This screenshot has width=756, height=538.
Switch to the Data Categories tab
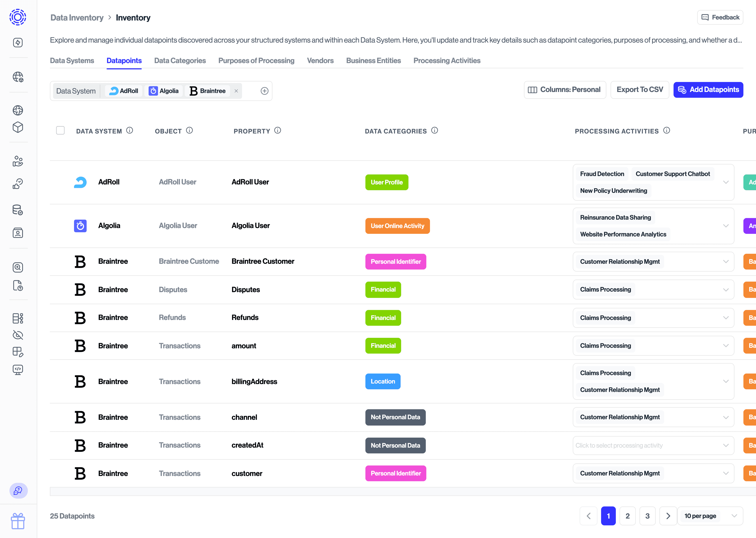[180, 61]
